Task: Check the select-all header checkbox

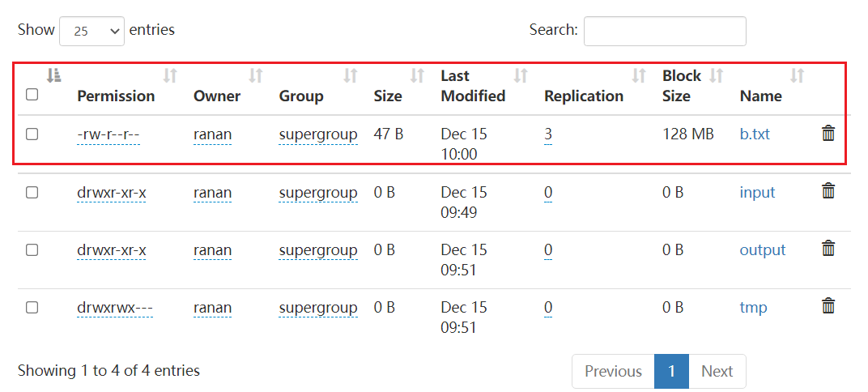Action: [x=32, y=94]
